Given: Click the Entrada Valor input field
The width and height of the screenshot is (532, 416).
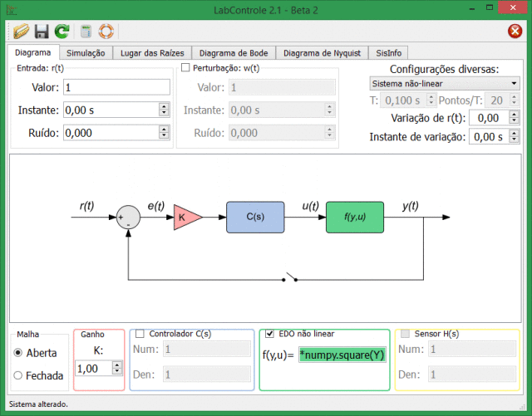Looking at the screenshot, I should tap(116, 87).
